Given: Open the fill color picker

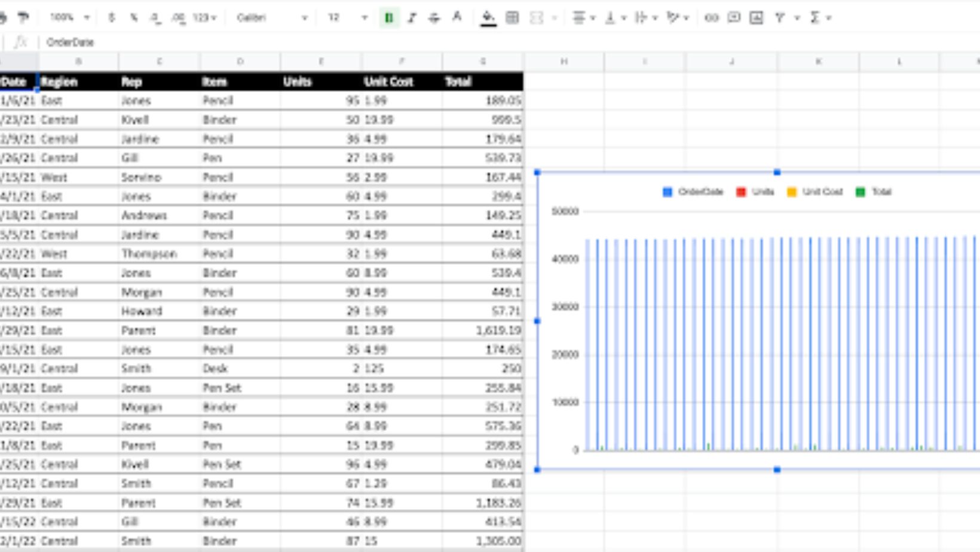Looking at the screenshot, I should tap(488, 18).
